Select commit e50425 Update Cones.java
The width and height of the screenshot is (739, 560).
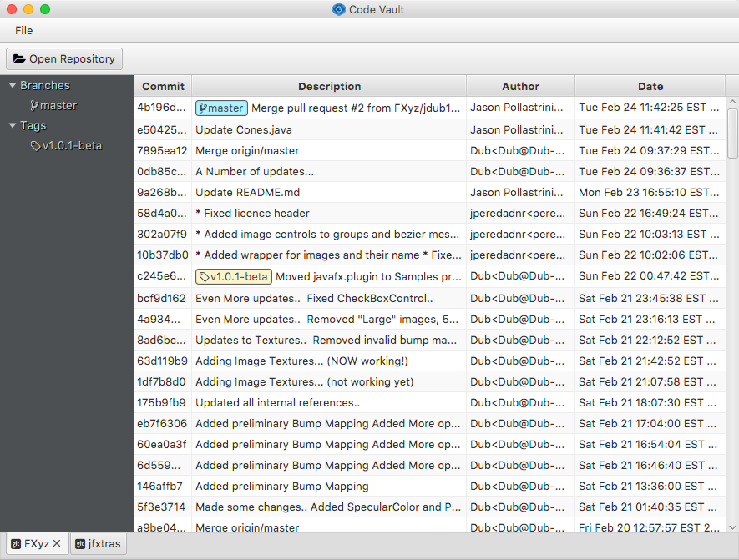429,129
